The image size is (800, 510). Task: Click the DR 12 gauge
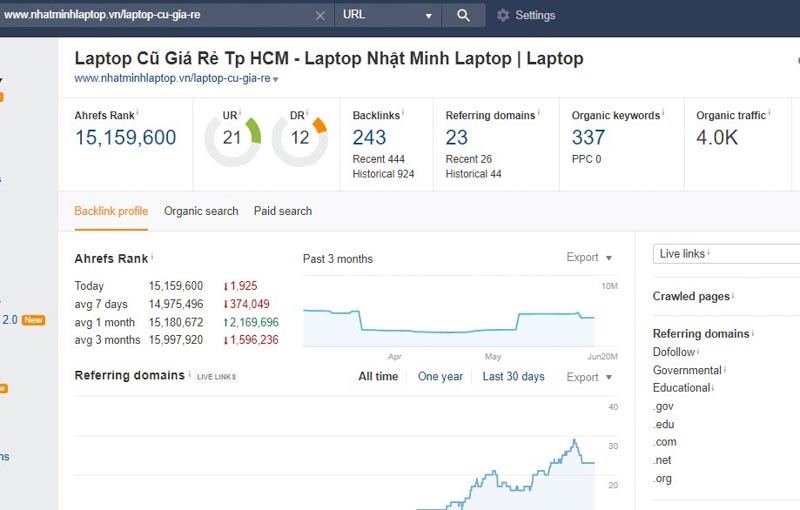click(299, 139)
